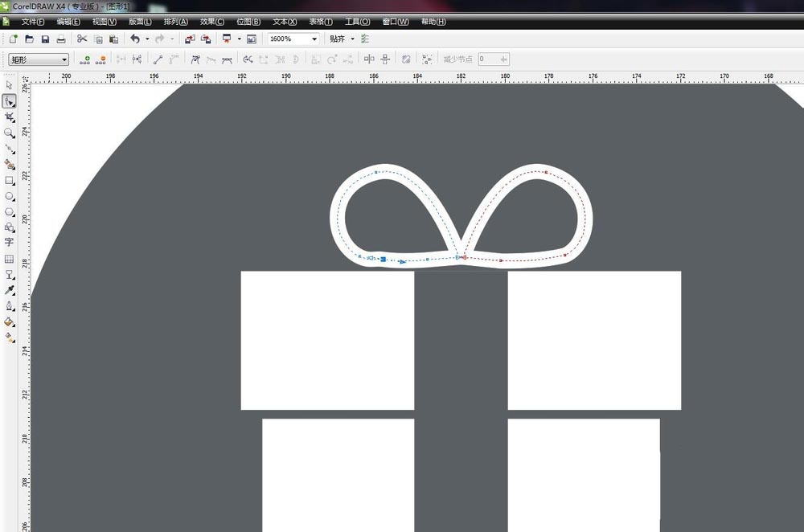Open the 编辑(E) menu
The image size is (804, 532).
68,22
